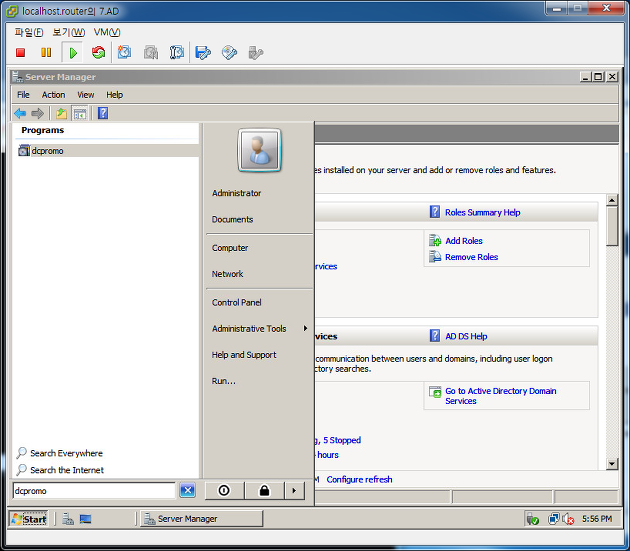
Task: Open the VMware 보기(W) menu
Action: pos(69,32)
